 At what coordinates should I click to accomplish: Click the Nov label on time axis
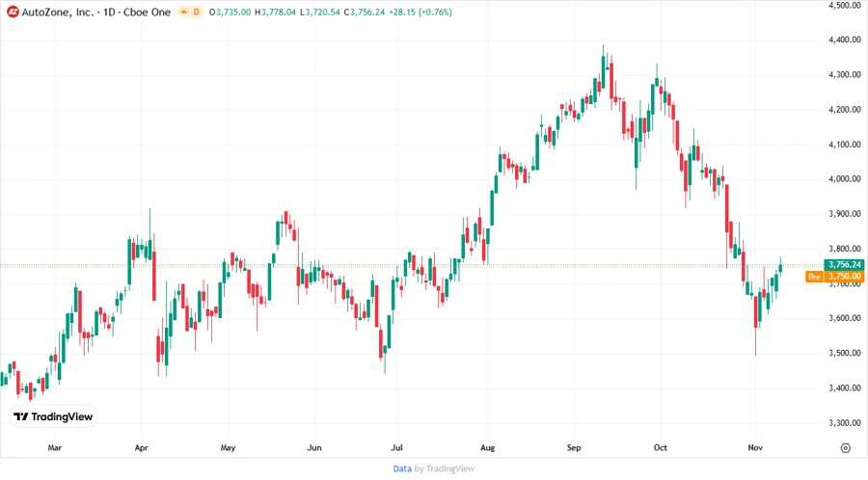(x=755, y=447)
